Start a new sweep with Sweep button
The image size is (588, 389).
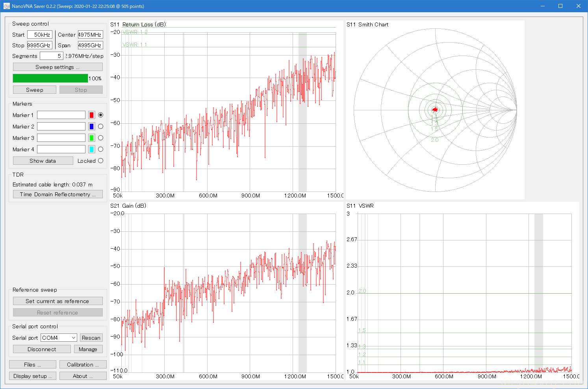pos(35,90)
